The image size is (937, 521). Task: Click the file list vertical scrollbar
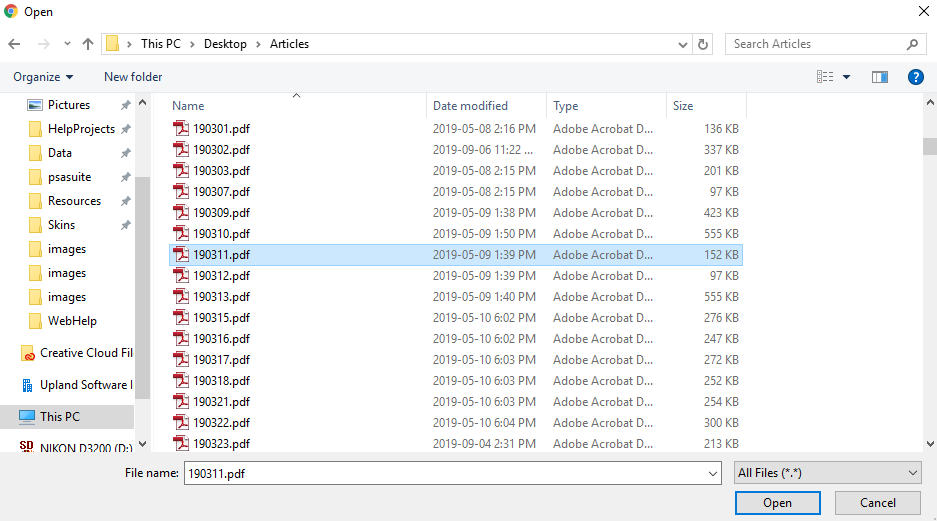[x=929, y=147]
